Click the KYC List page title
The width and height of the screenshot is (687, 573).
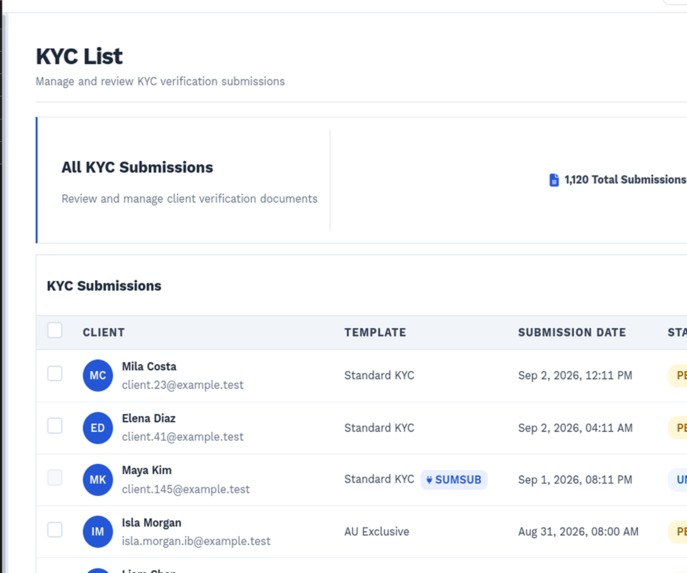[x=79, y=56]
